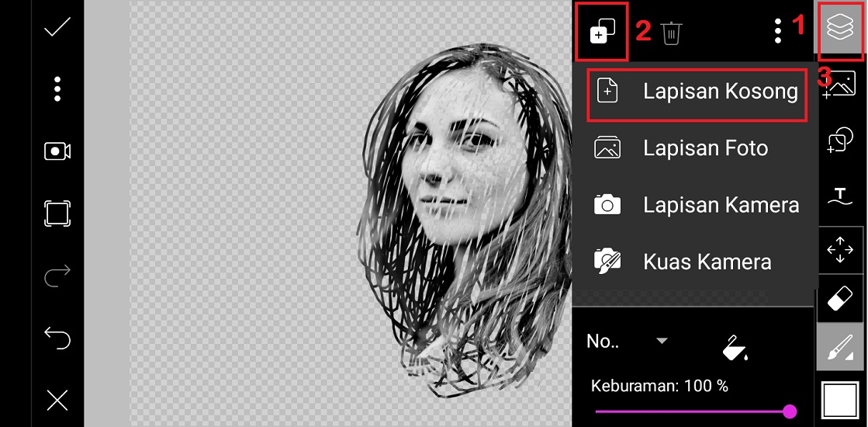
Task: Select the brush tool
Action: (840, 348)
